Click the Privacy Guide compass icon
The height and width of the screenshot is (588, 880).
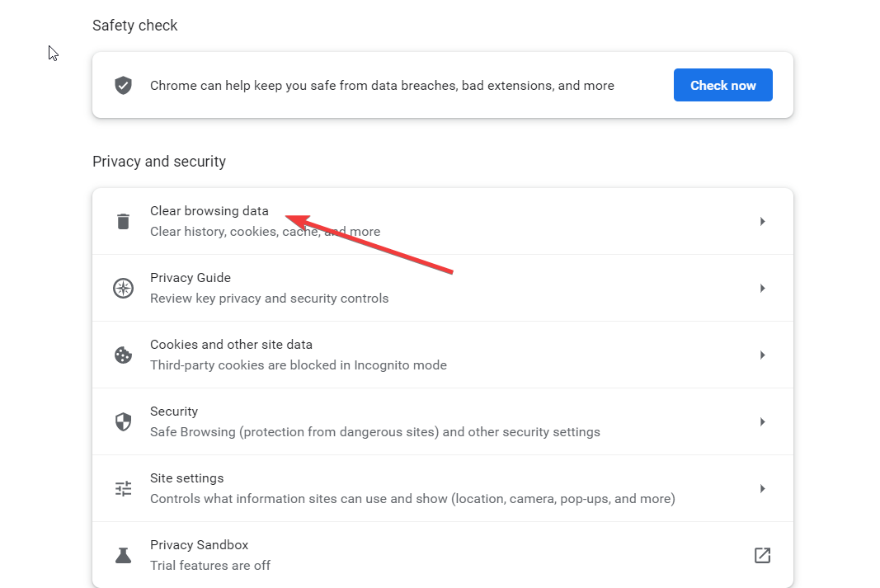(x=123, y=288)
